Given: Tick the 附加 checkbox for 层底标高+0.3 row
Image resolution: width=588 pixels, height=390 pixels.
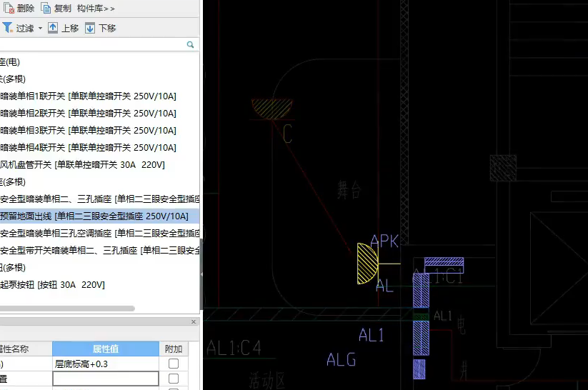Looking at the screenshot, I should [x=173, y=364].
